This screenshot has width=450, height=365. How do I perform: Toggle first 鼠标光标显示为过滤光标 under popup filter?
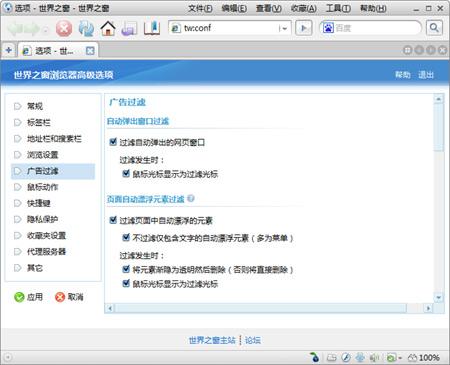pos(126,173)
